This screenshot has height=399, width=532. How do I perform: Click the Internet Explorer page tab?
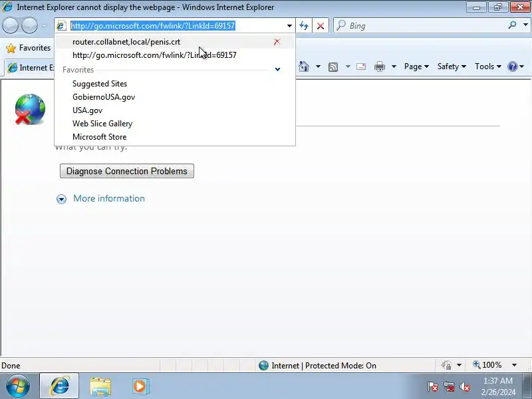click(x=30, y=68)
